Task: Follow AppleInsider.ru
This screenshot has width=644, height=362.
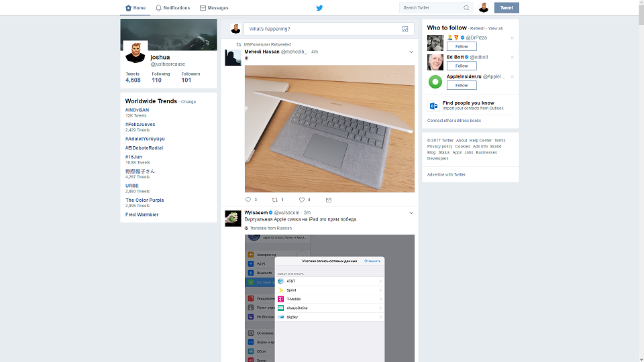Action: pyautogui.click(x=462, y=85)
